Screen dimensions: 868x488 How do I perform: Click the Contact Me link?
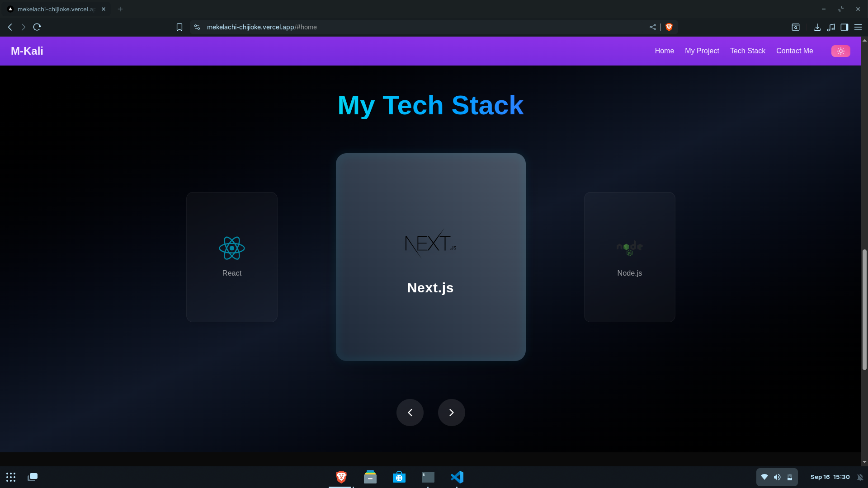pyautogui.click(x=794, y=51)
